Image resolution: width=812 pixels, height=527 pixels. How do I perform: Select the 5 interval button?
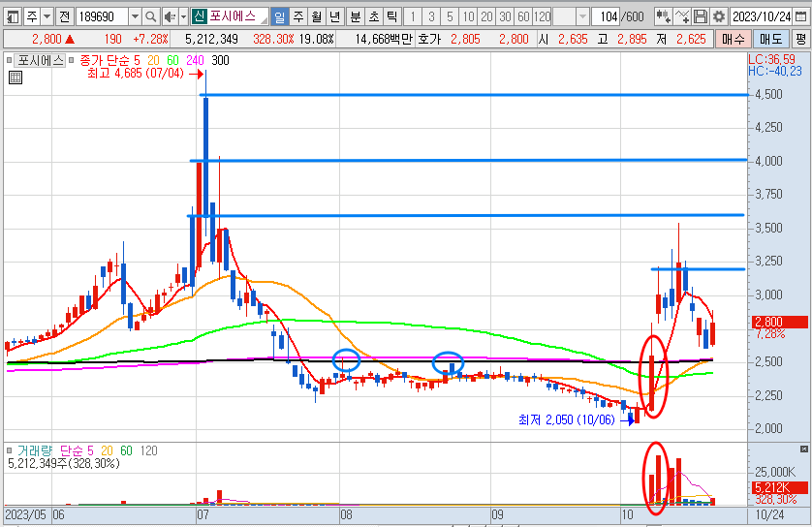[450, 16]
